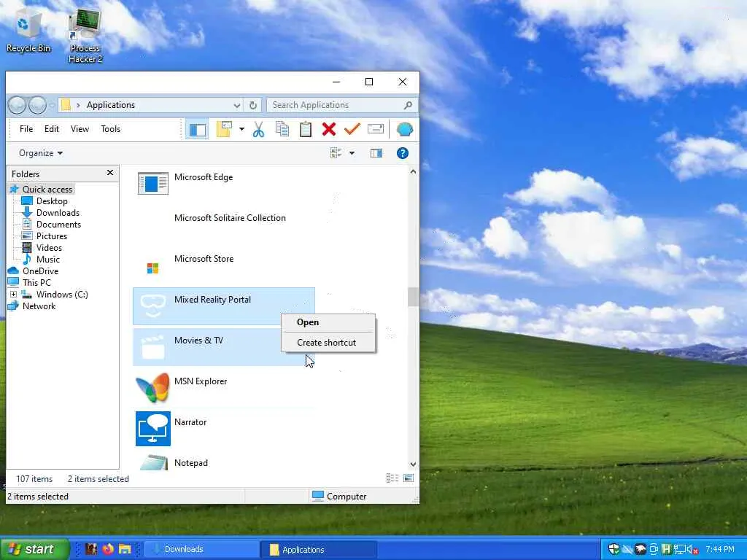Click the Cut scissors icon
Screen dimensions: 747x560
click(258, 129)
